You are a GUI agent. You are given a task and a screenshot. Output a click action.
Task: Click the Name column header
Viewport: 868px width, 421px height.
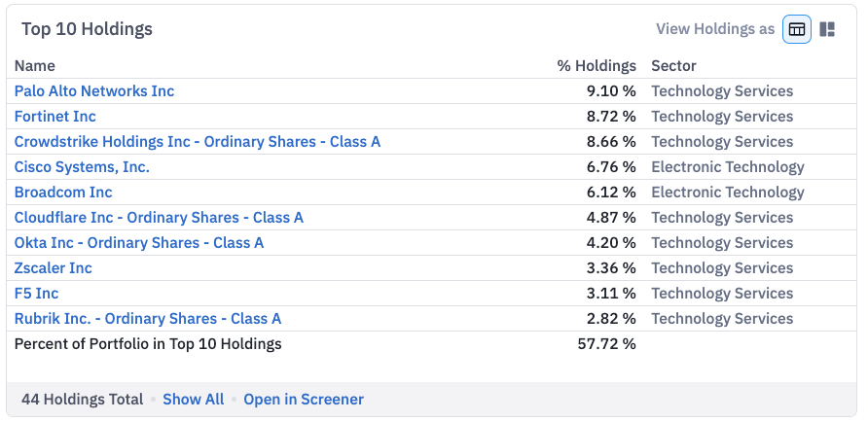35,66
